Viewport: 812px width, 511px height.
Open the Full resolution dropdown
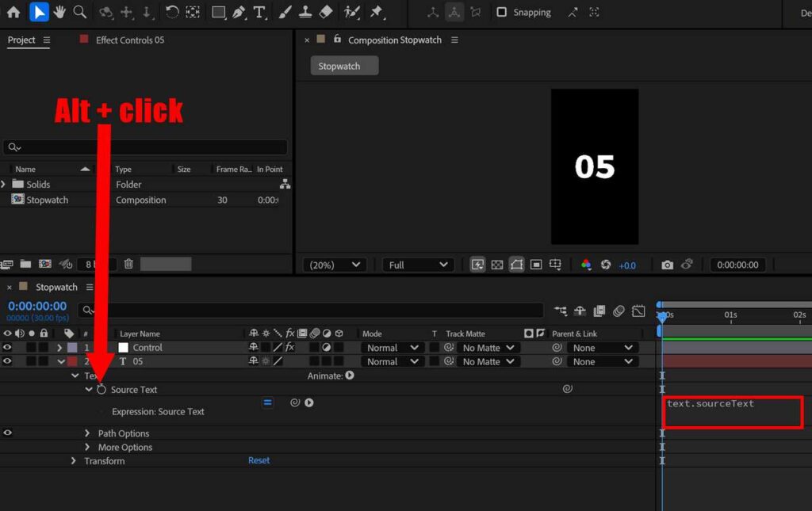pyautogui.click(x=418, y=265)
